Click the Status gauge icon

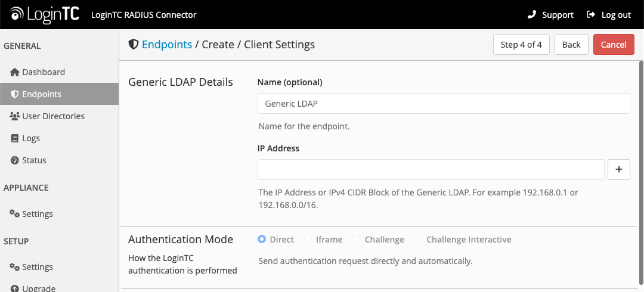point(15,160)
